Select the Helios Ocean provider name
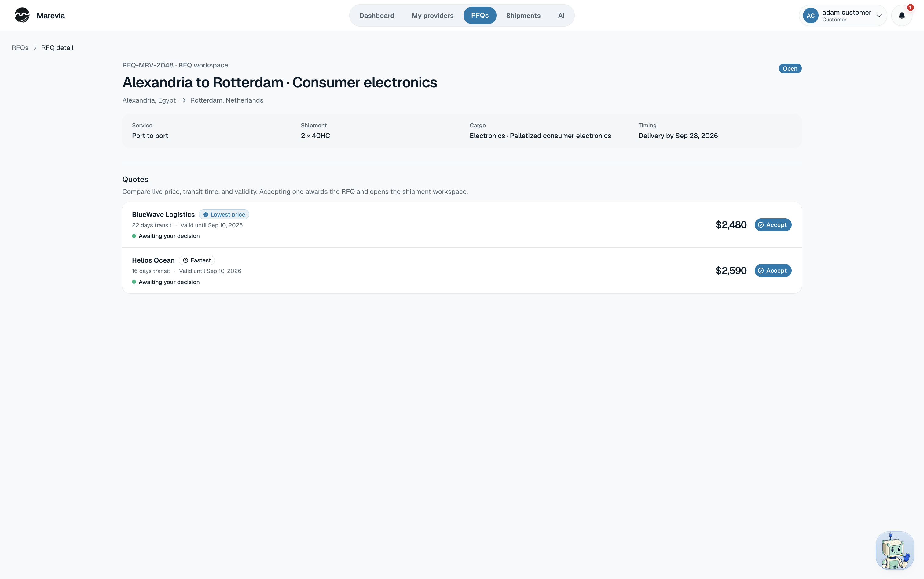The image size is (924, 579). (153, 260)
